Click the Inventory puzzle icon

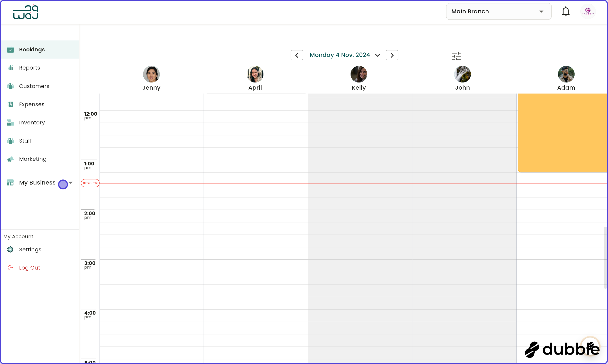pyautogui.click(x=10, y=122)
